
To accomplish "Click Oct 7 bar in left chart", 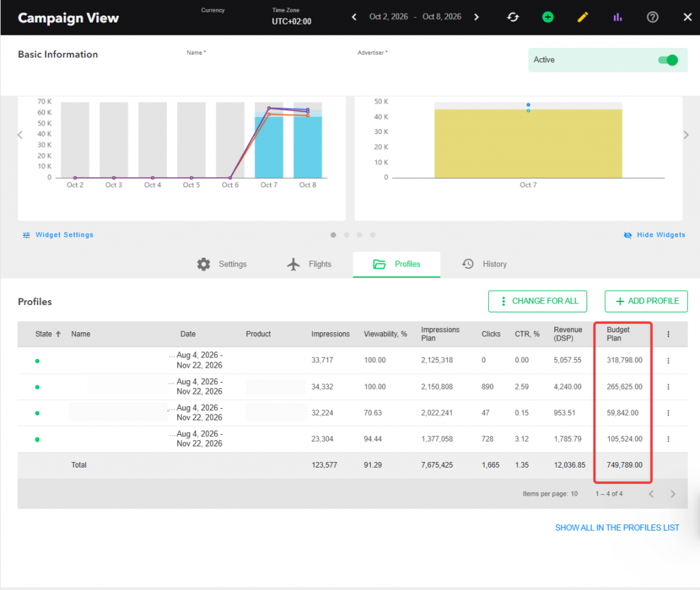I will click(x=269, y=148).
